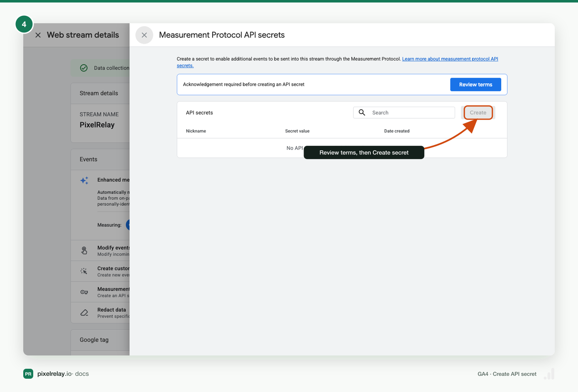The width and height of the screenshot is (578, 392).
Task: Click the Enhanced measurement sparkle icon
Action: point(84,180)
